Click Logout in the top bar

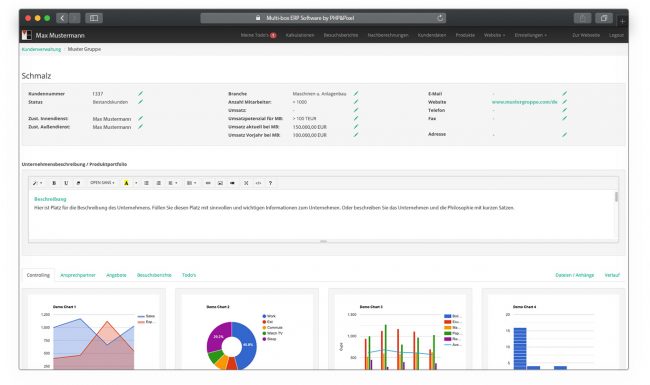coord(616,35)
